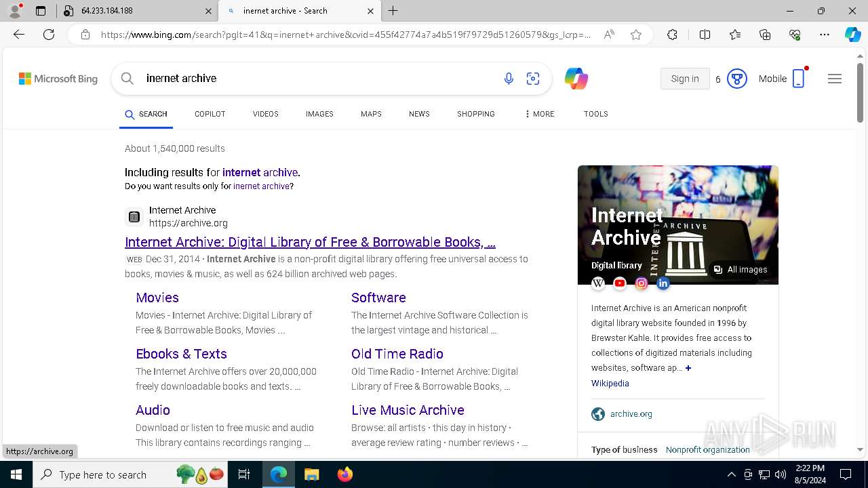Click the browser address bar URL
The height and width of the screenshot is (488, 868).
coord(346,35)
